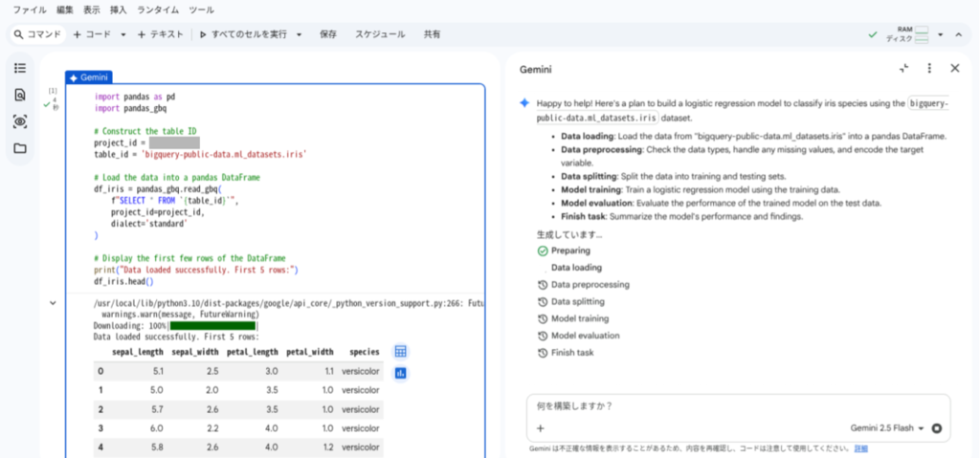The width and height of the screenshot is (980, 458).
Task: Stop Gemini generation button
Action: pos(936,428)
